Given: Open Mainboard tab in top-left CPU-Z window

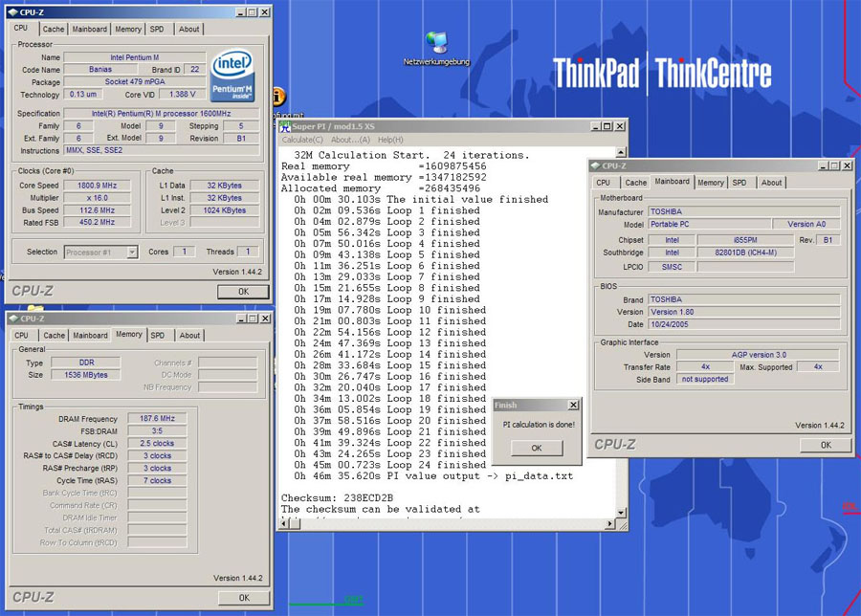Looking at the screenshot, I should (x=90, y=29).
